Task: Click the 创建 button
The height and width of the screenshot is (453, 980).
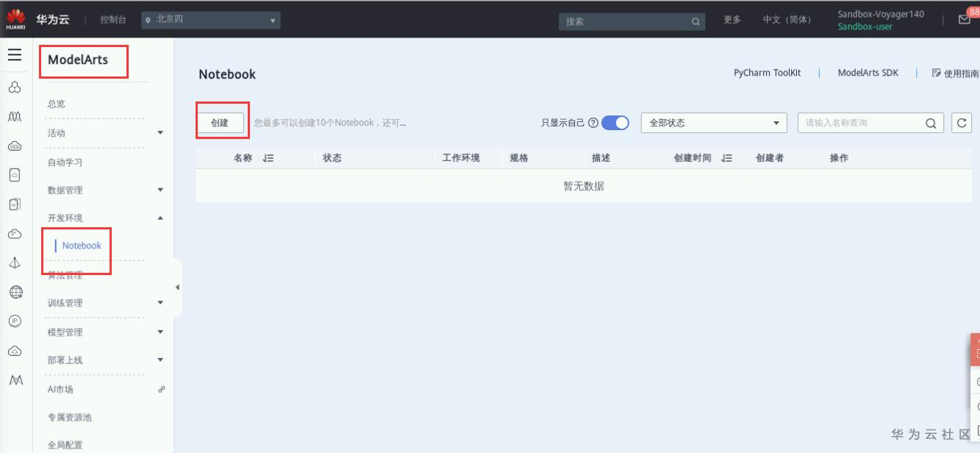Action: pos(220,123)
